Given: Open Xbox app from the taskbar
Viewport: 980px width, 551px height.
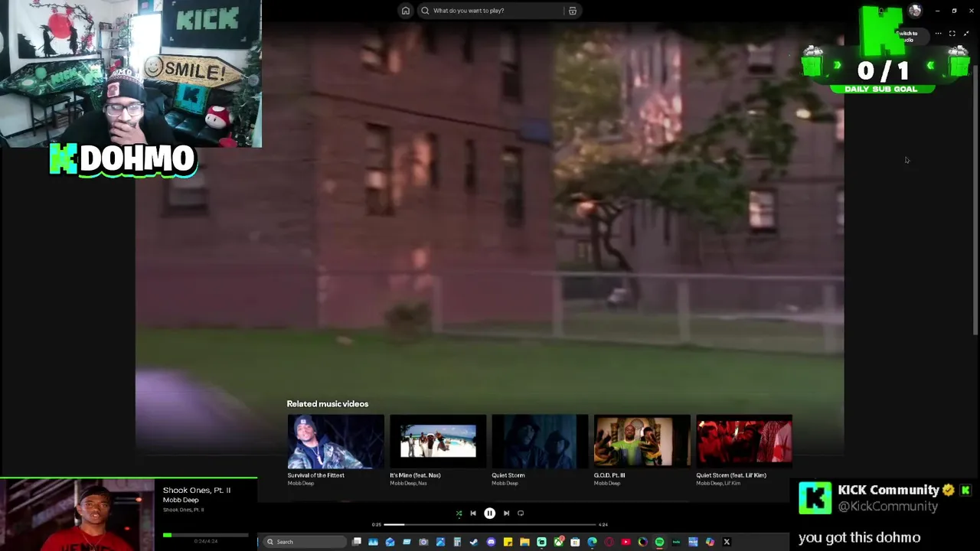Looking at the screenshot, I should (x=559, y=542).
